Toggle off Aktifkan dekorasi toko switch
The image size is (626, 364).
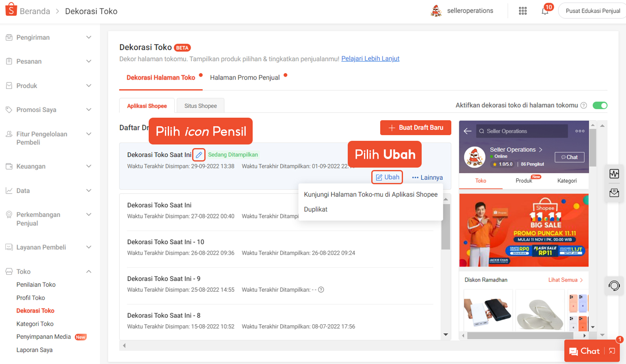tap(600, 106)
